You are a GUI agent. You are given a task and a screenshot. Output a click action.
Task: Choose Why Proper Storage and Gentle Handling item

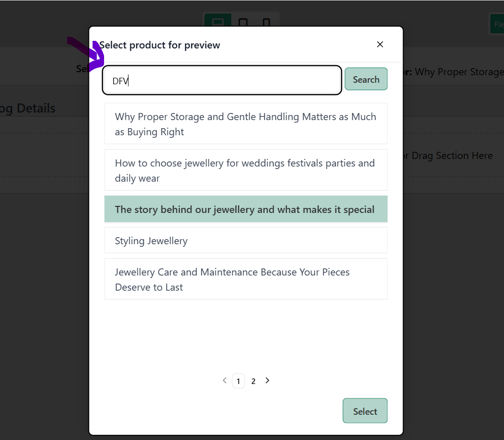(x=246, y=124)
